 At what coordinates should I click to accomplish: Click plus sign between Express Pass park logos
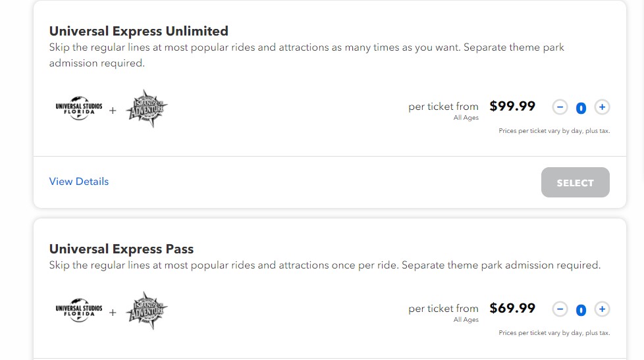(x=113, y=313)
